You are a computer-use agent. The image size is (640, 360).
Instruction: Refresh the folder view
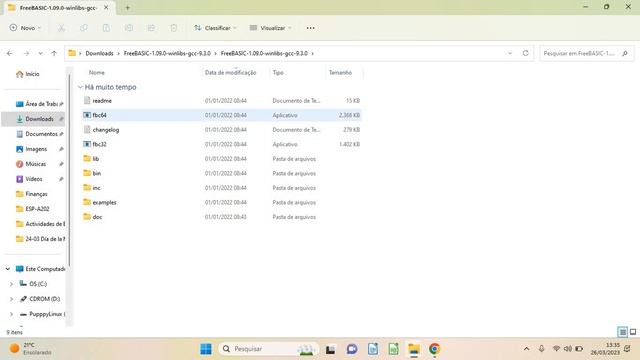525,53
